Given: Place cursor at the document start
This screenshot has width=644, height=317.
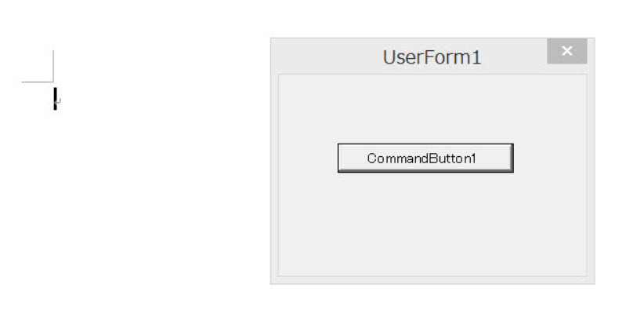Looking at the screenshot, I should tap(55, 99).
